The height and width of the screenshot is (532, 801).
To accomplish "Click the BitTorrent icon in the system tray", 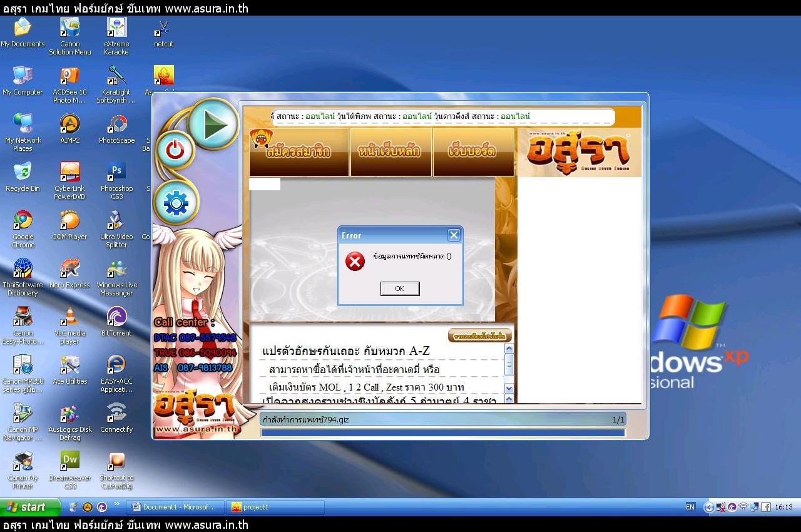I will click(732, 507).
